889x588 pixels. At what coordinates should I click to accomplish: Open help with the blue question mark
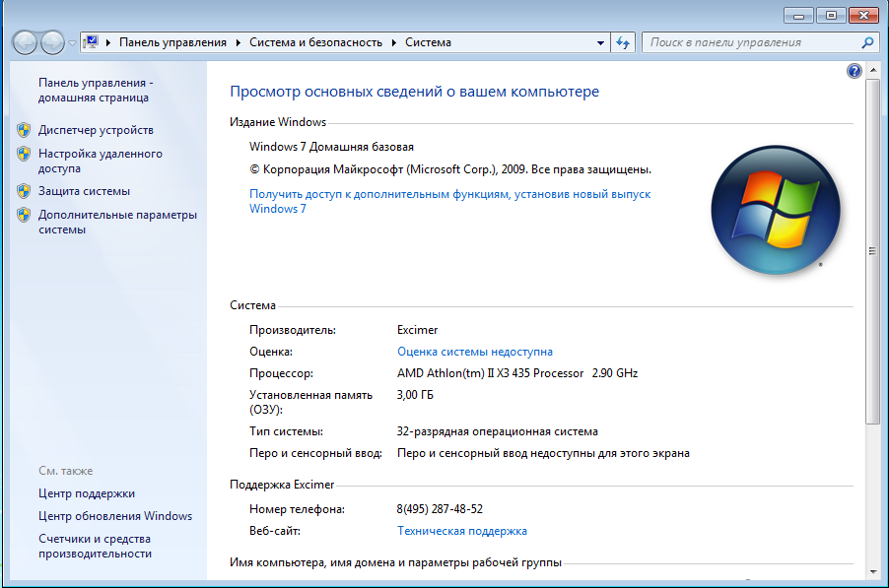pyautogui.click(x=854, y=71)
